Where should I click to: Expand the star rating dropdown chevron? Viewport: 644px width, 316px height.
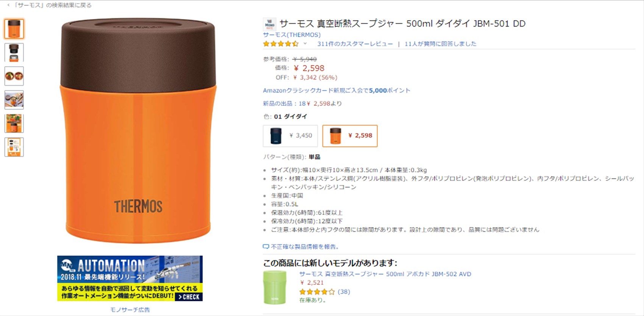pyautogui.click(x=305, y=44)
